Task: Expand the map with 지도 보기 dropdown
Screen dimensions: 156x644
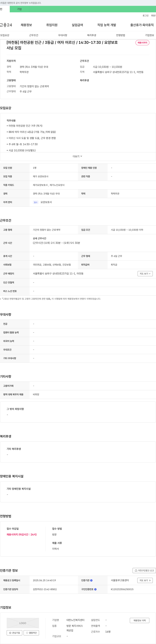Action: pos(145,274)
